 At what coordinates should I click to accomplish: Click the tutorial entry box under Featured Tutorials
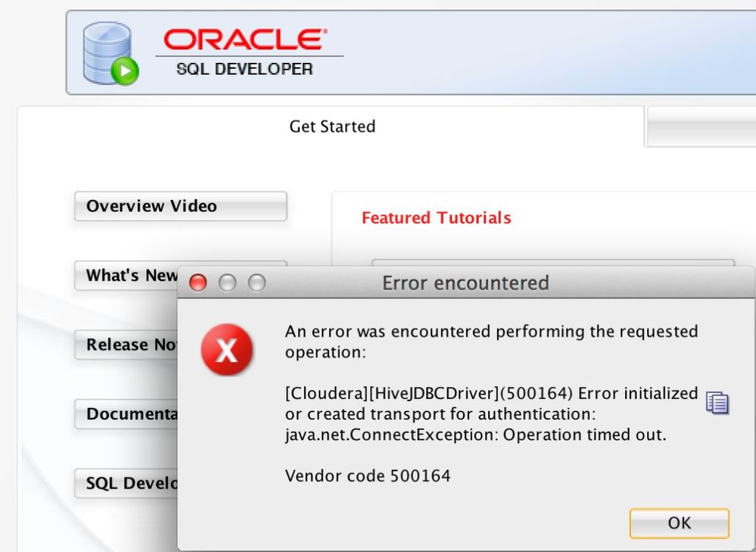click(x=552, y=262)
